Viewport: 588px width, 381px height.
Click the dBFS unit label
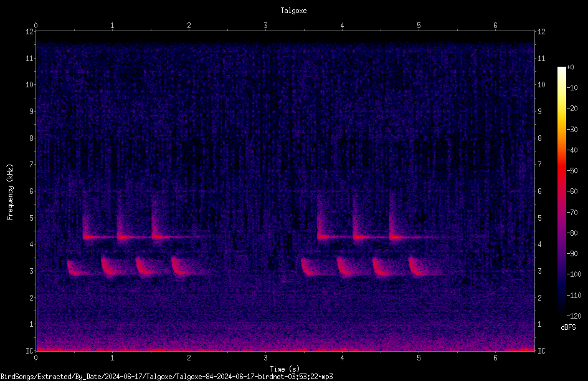[568, 327]
